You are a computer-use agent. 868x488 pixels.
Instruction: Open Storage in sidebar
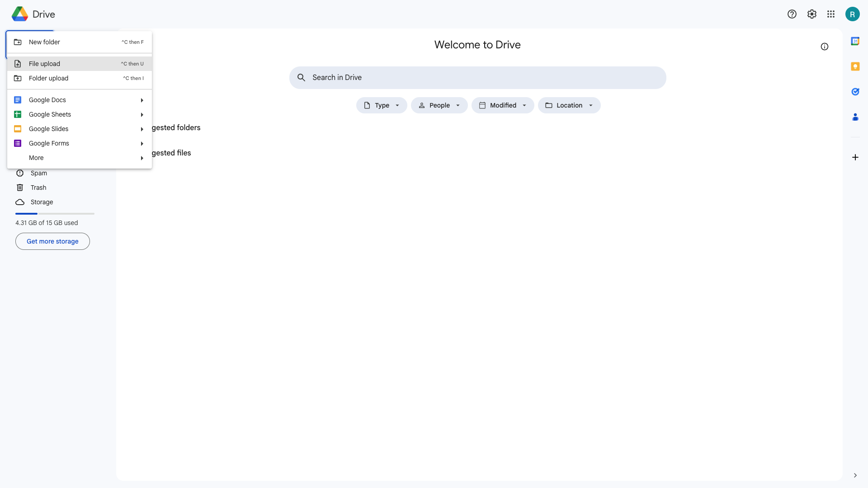pos(42,202)
